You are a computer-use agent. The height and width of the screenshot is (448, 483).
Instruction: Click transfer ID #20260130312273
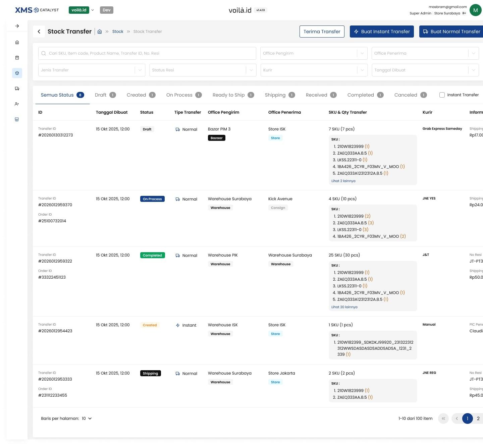56,135
